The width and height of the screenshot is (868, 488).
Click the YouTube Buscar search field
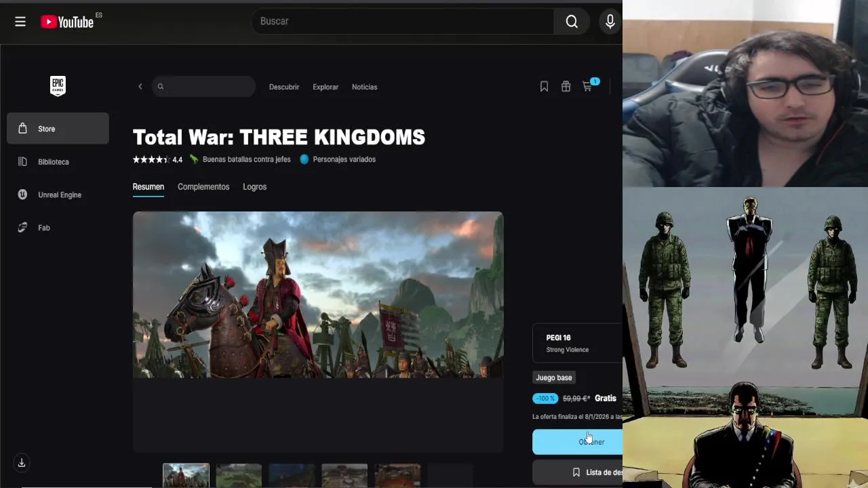pos(403,22)
